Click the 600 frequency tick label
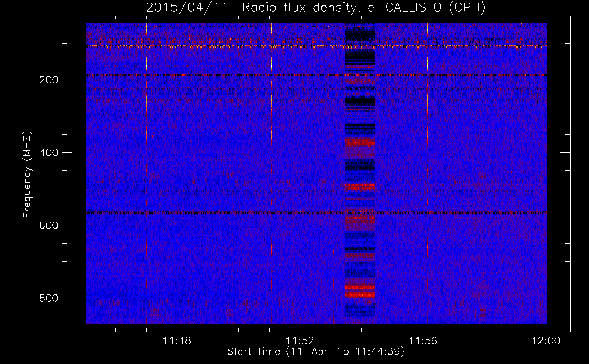The width and height of the screenshot is (589, 364). click(x=49, y=225)
